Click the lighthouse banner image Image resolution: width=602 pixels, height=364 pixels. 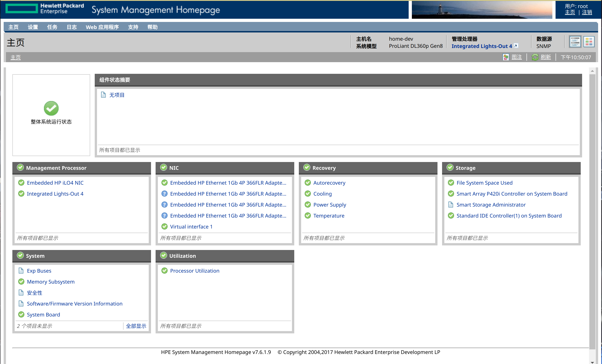tap(482, 10)
